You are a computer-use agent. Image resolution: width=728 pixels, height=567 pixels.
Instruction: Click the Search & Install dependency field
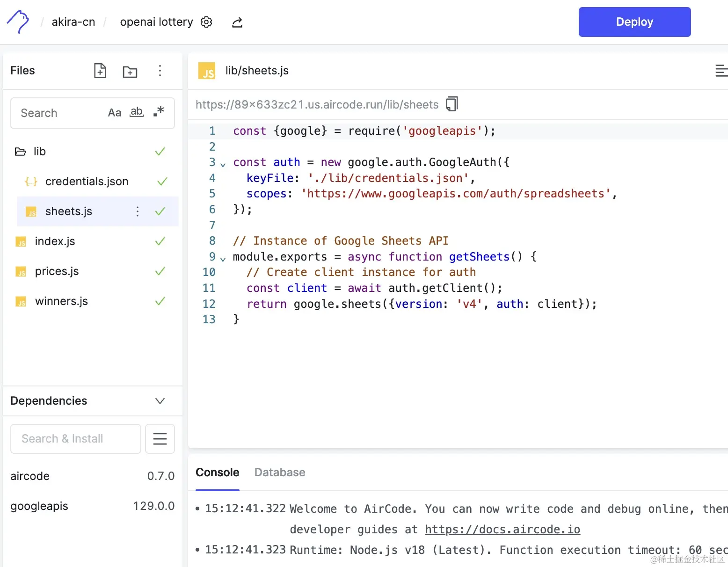(x=76, y=439)
